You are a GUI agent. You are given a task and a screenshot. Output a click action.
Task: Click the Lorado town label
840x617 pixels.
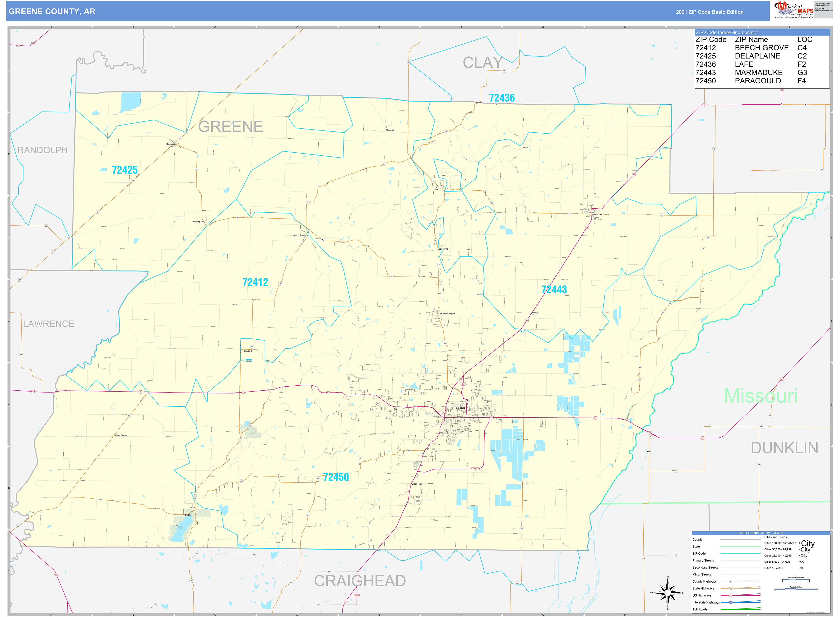188,515
